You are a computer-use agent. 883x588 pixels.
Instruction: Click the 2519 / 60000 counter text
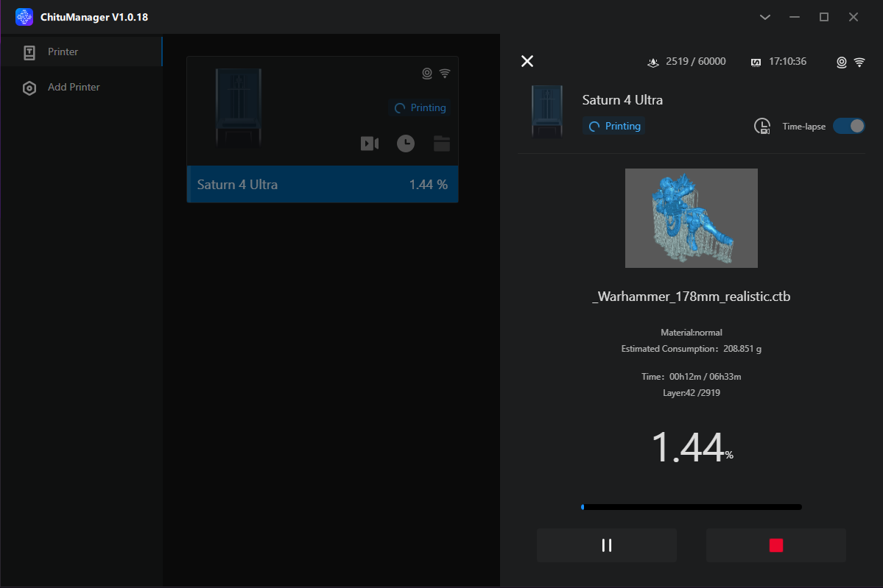(695, 61)
